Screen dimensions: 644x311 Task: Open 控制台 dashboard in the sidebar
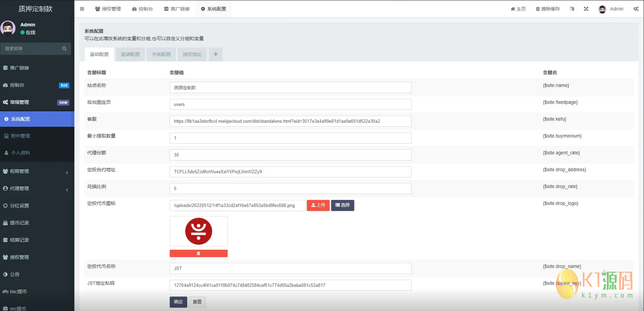point(37,85)
